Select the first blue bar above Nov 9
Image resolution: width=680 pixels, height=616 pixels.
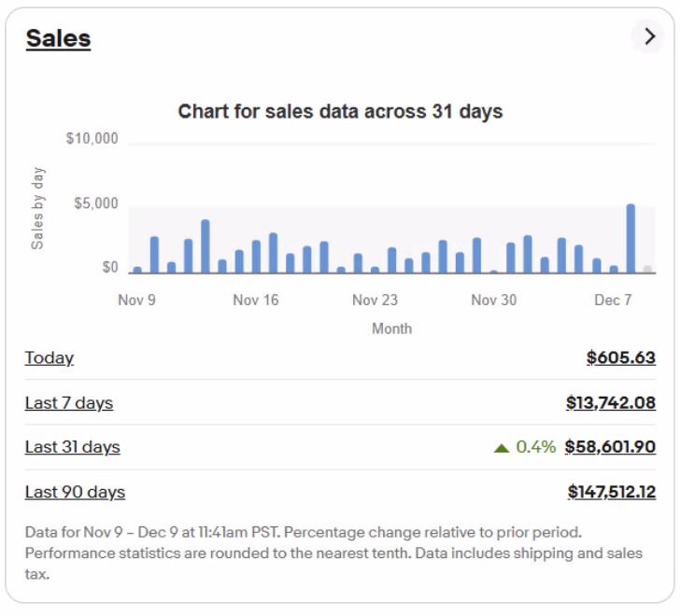(137, 270)
